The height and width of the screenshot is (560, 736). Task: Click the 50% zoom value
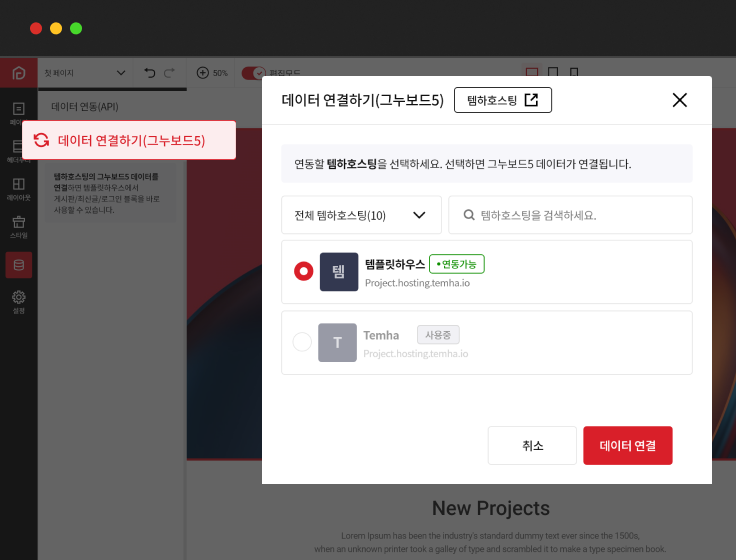click(x=220, y=73)
